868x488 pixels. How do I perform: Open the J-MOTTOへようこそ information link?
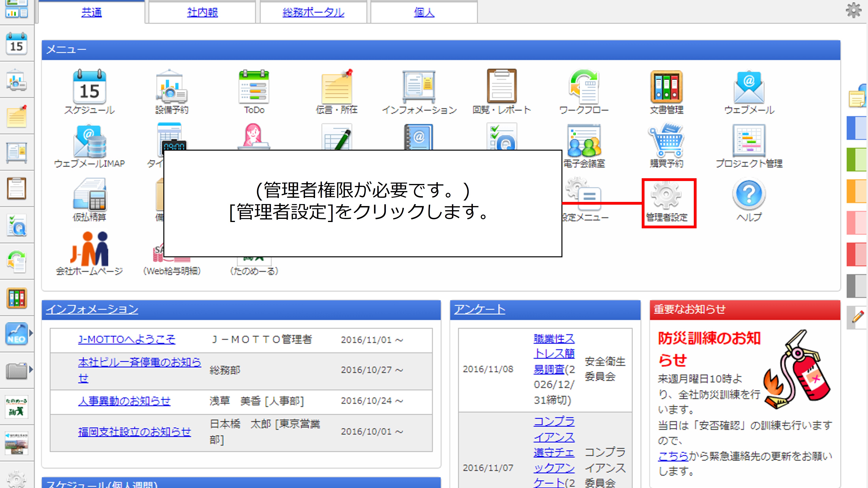click(x=127, y=339)
